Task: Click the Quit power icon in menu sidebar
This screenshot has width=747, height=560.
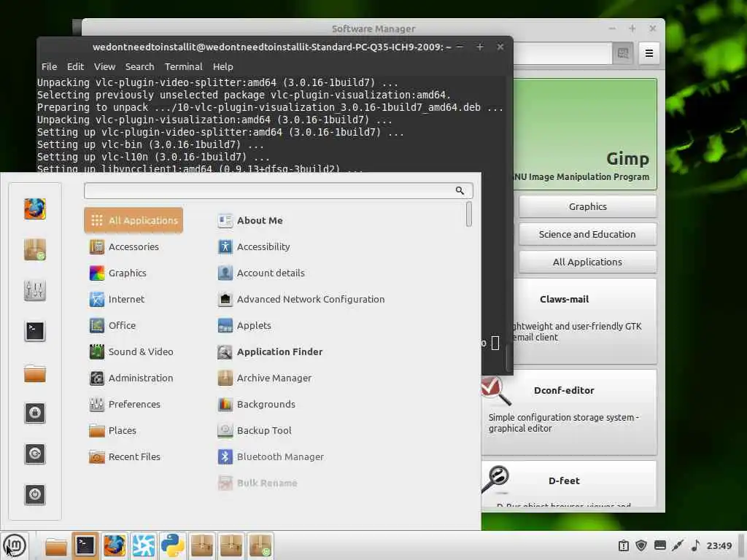Action: 35,494
